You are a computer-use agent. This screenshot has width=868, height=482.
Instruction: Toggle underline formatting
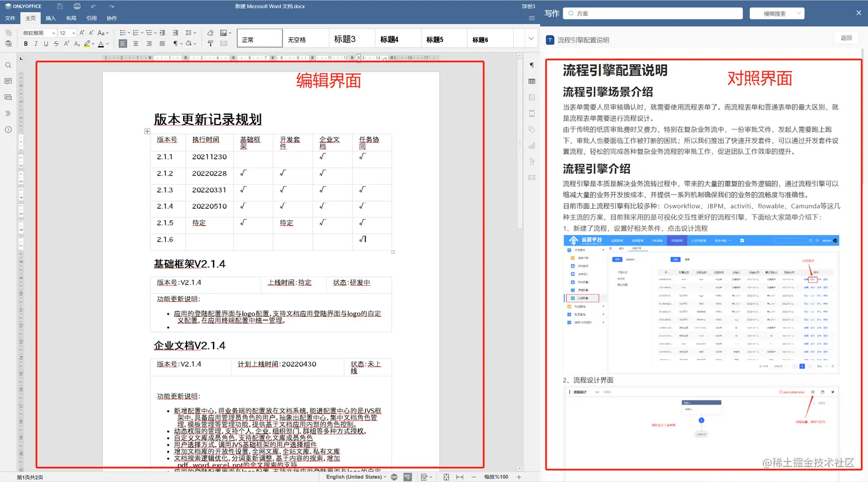pyautogui.click(x=46, y=44)
